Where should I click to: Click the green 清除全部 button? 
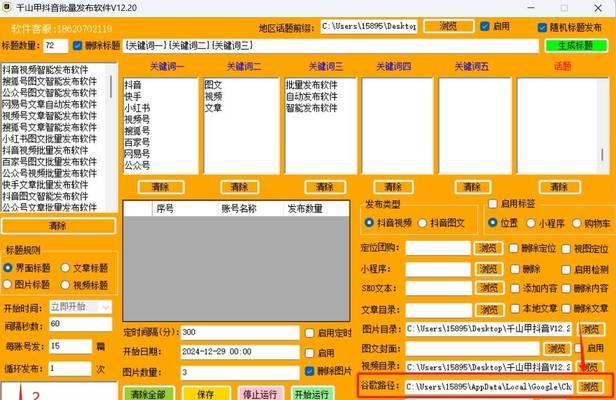click(x=148, y=394)
